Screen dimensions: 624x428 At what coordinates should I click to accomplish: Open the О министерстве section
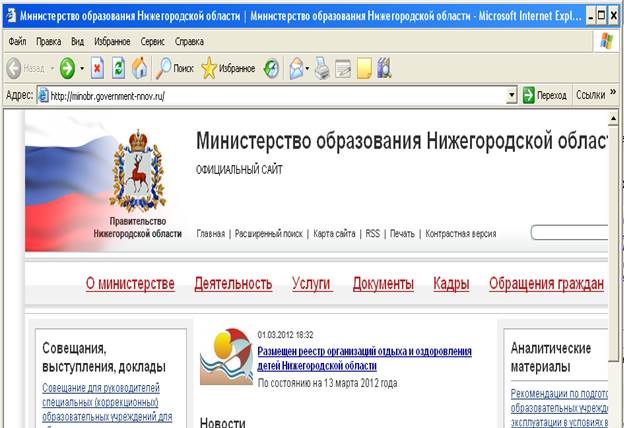[130, 284]
